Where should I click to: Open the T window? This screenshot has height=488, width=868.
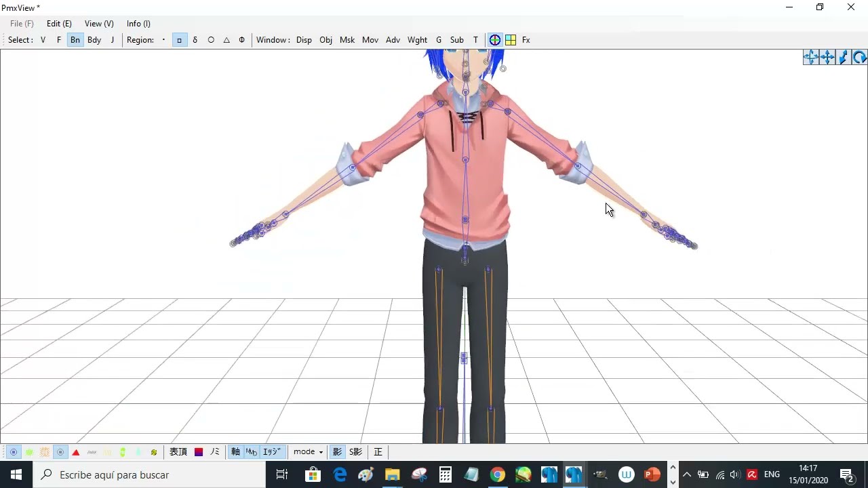click(475, 40)
